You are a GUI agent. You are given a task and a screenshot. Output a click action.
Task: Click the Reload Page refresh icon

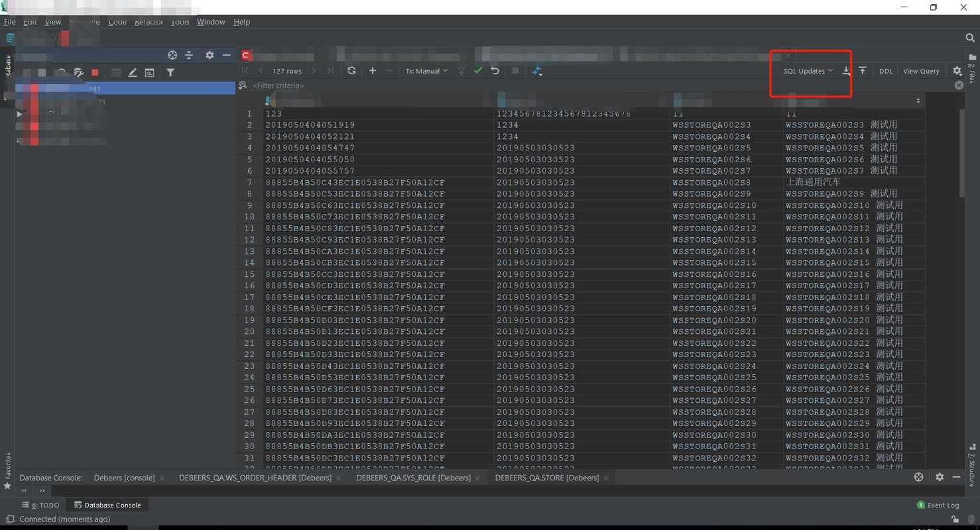(351, 71)
